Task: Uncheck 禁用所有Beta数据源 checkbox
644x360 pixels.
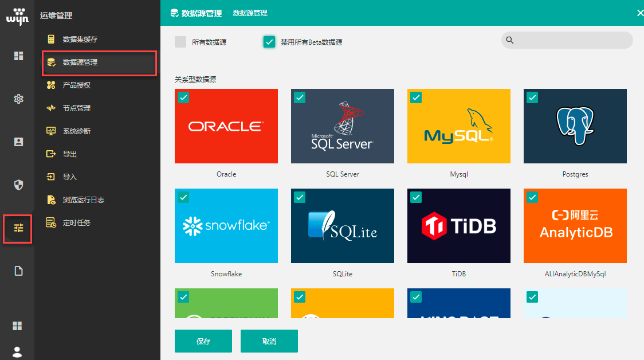Action: 269,42
